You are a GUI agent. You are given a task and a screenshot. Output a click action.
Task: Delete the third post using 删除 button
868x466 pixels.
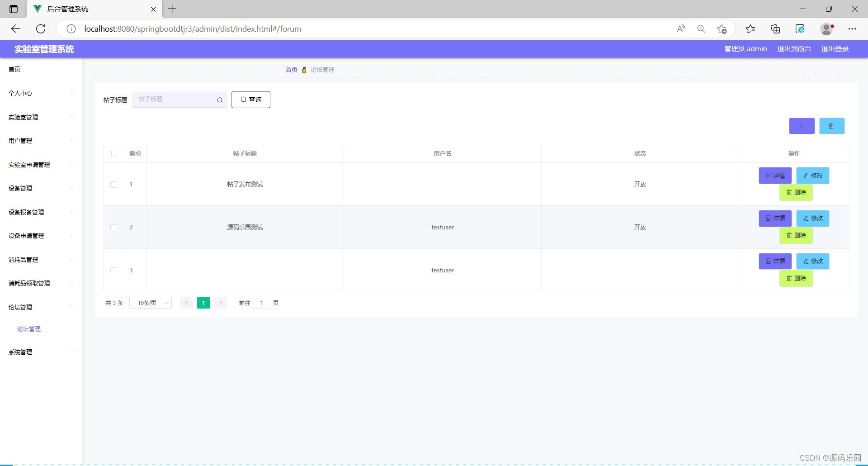[796, 278]
